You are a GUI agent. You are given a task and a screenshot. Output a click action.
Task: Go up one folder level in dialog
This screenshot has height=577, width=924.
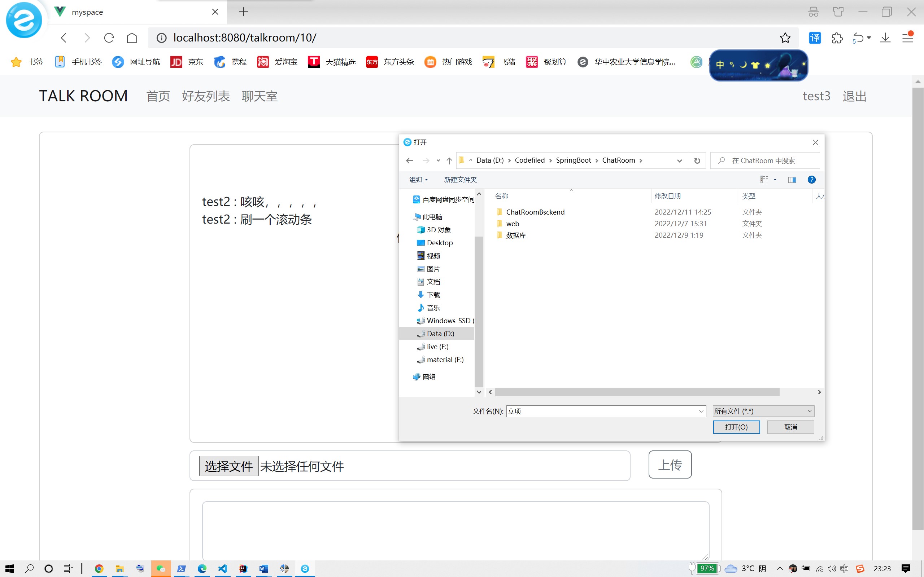click(x=449, y=161)
